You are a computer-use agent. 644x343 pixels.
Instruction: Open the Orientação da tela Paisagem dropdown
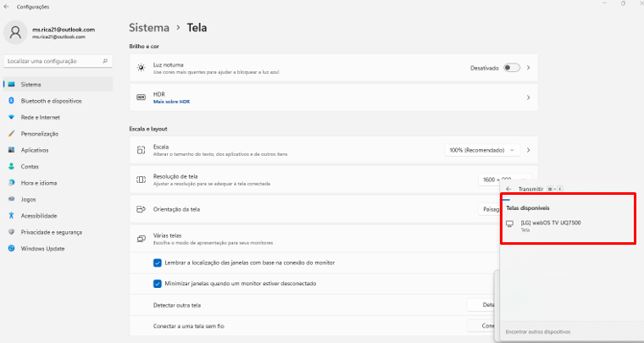click(490, 209)
